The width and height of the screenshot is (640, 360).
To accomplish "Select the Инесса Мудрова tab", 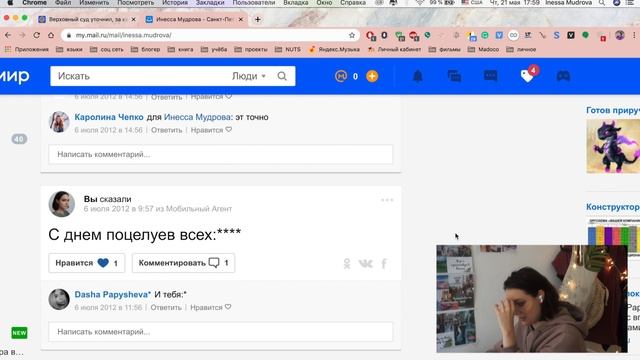I will click(x=195, y=19).
